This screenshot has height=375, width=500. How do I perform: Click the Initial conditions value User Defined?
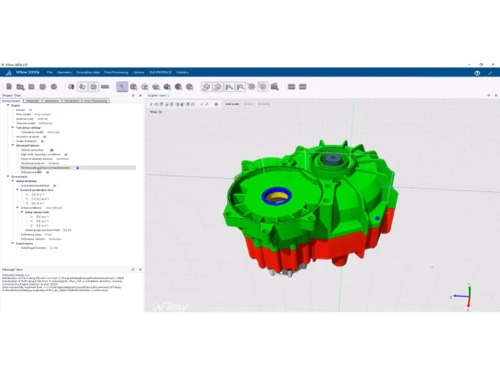coord(53,208)
